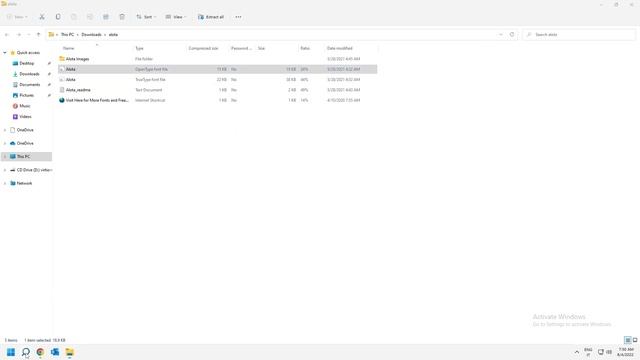Select Desktop under Quick access

coord(27,63)
